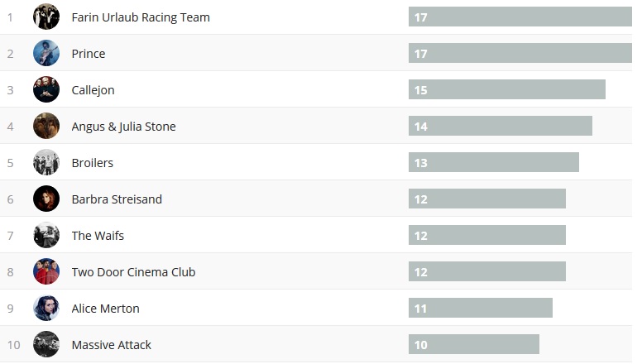642x364 pixels.
Task: Select The Waifs avatar thumbnail
Action: click(x=46, y=235)
